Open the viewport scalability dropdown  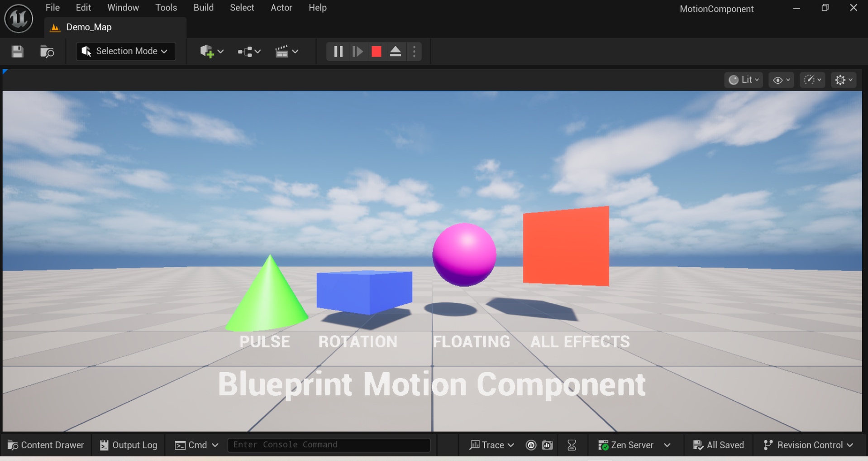point(812,80)
